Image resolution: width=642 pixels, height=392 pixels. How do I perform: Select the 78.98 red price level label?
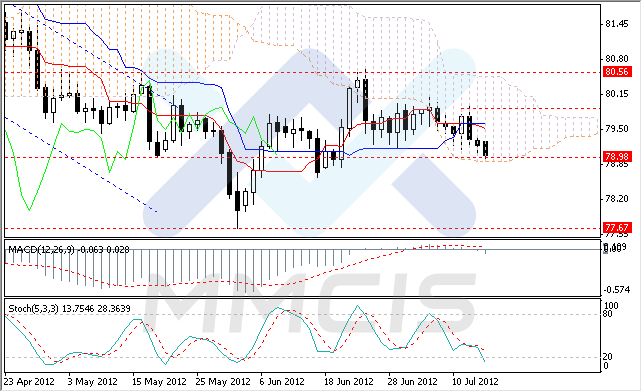[617, 156]
